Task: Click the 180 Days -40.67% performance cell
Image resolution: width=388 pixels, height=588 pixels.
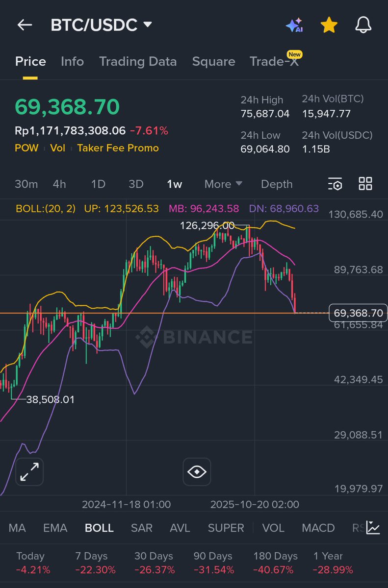Action: point(275,563)
